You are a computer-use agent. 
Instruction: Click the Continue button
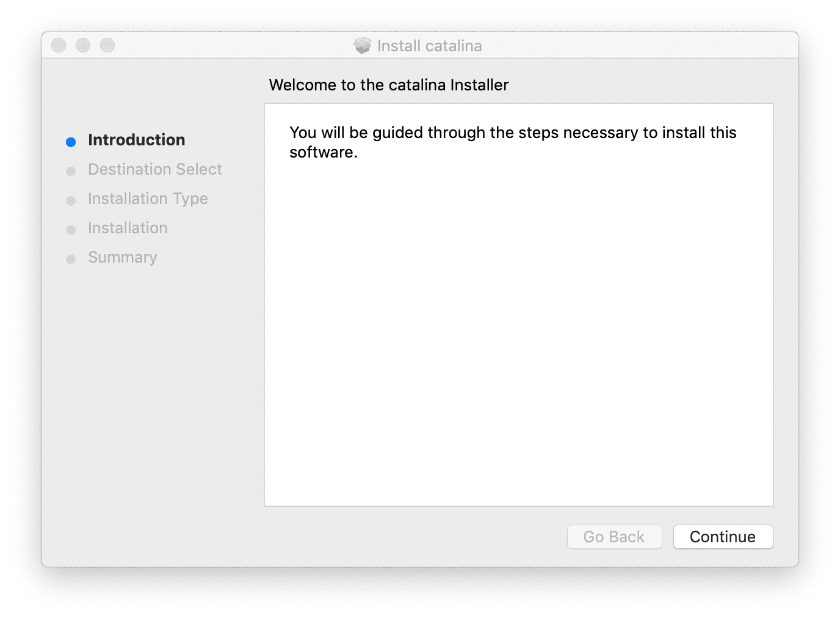click(723, 537)
